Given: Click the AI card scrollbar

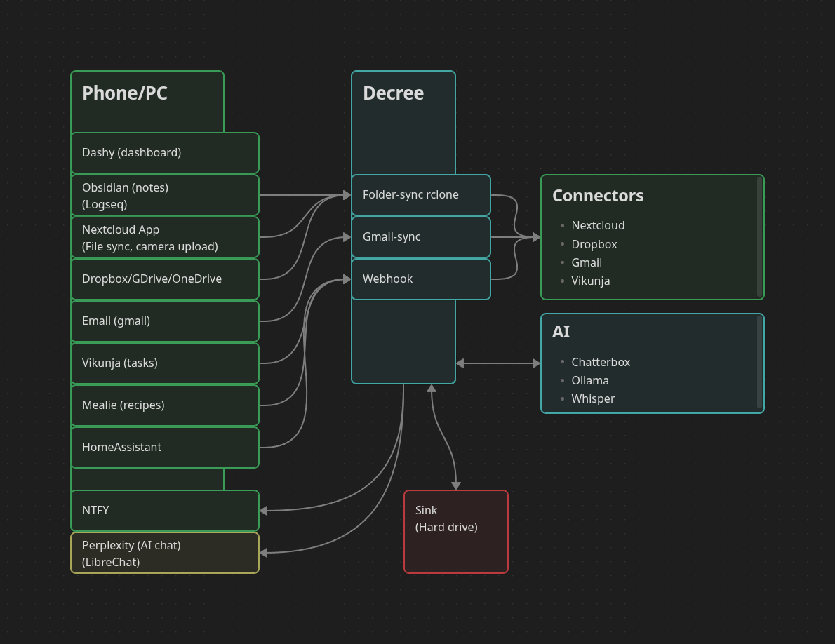Looking at the screenshot, I should click(759, 363).
